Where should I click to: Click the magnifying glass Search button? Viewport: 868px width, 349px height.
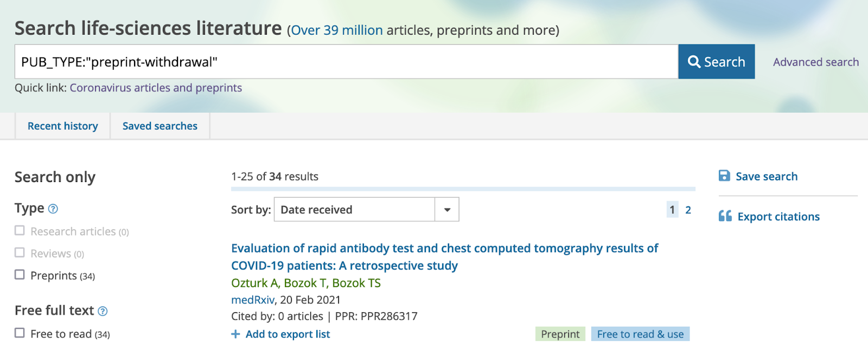point(716,62)
